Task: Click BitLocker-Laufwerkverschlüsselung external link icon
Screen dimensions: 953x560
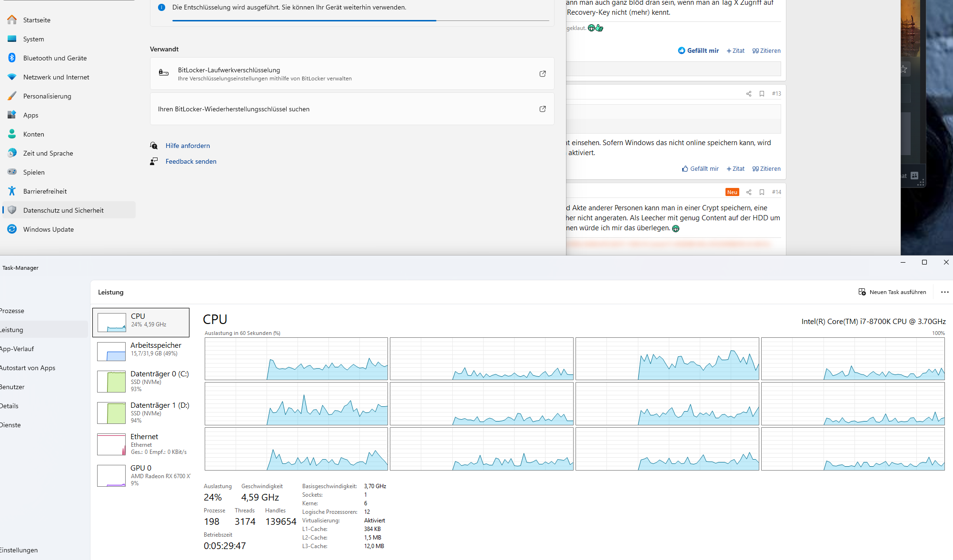Action: (x=542, y=73)
